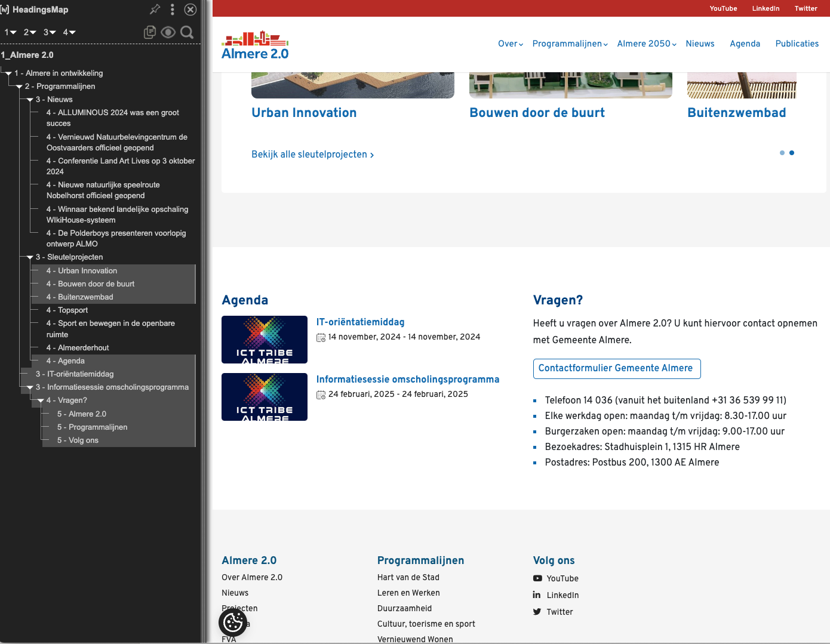Open 'Urban Innovation' project title
The height and width of the screenshot is (644, 830).
[x=304, y=113]
